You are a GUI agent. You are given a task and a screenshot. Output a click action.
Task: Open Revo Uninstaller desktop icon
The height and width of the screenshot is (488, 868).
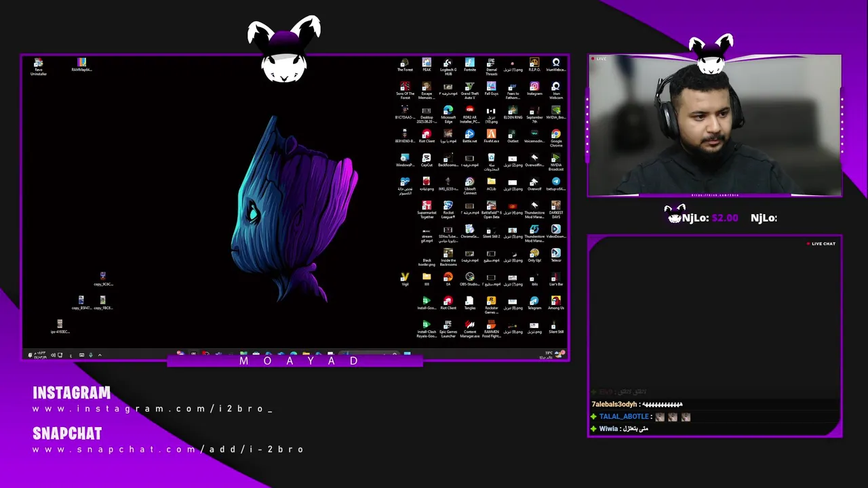[x=39, y=66]
